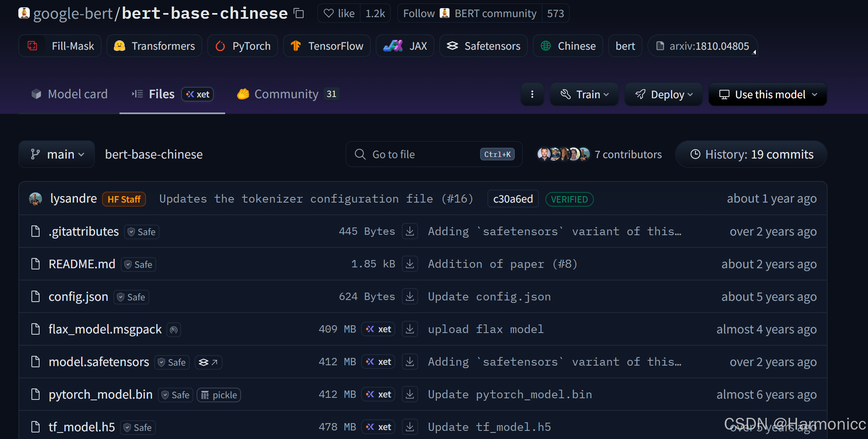Open commit hash c30a6ed
The height and width of the screenshot is (439, 868).
(513, 199)
